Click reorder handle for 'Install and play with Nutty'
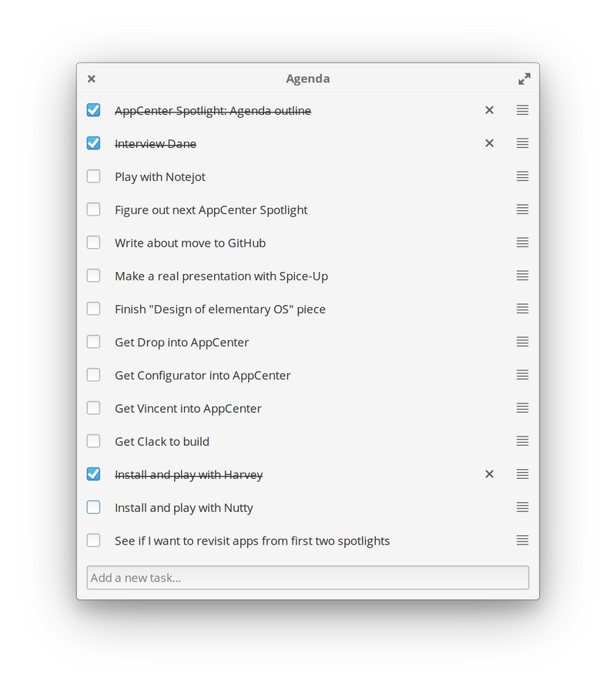This screenshot has height=690, width=616. 522,507
